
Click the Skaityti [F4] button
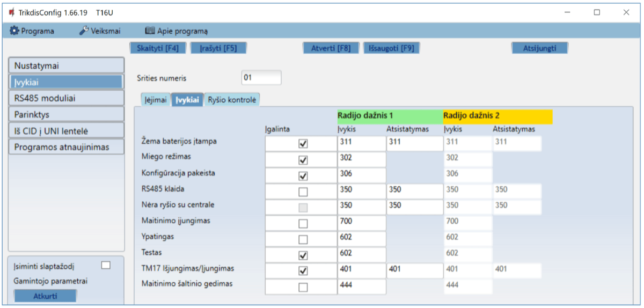click(158, 48)
